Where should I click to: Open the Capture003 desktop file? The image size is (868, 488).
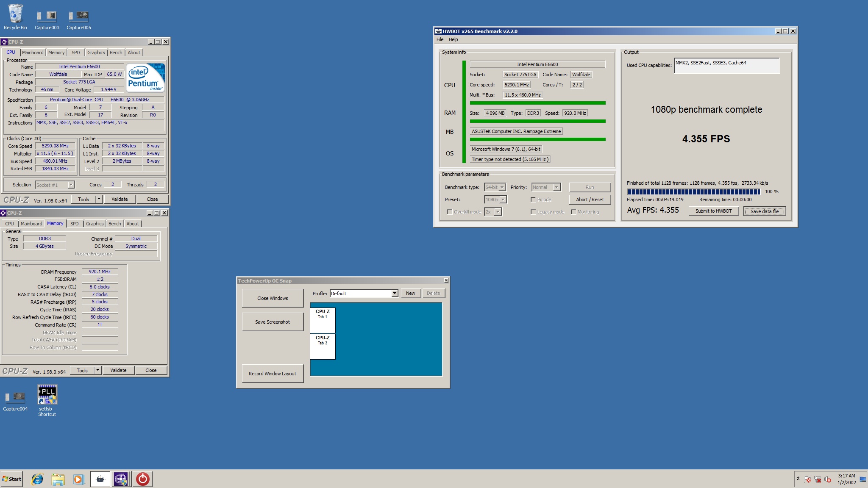click(47, 20)
